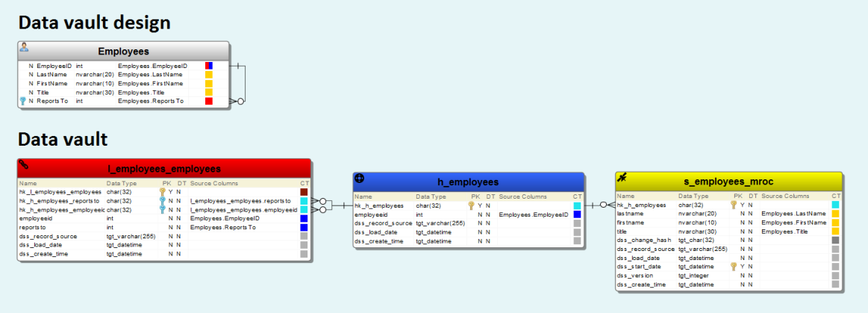
Task: Click the gold key icon on dss_start_date row
Action: click(734, 267)
